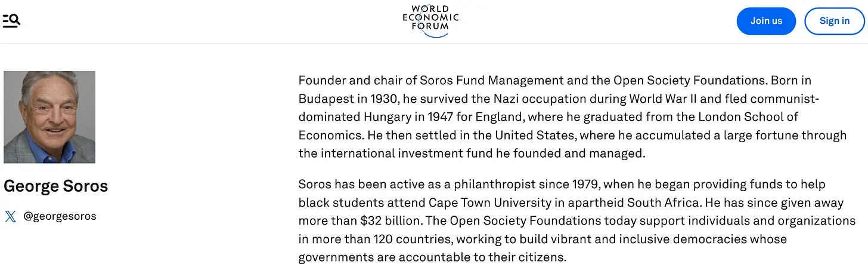Click the word Budapest in the biography

[325, 99]
